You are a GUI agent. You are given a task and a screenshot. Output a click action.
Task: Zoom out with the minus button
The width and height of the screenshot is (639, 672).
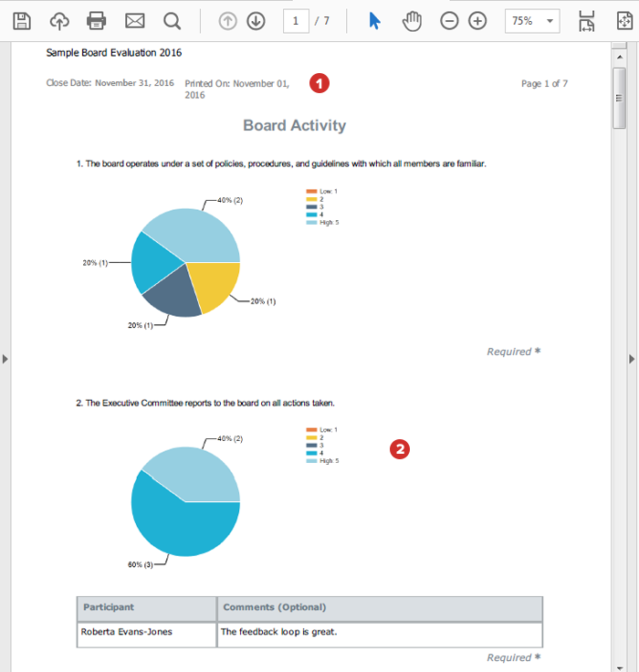tap(449, 20)
